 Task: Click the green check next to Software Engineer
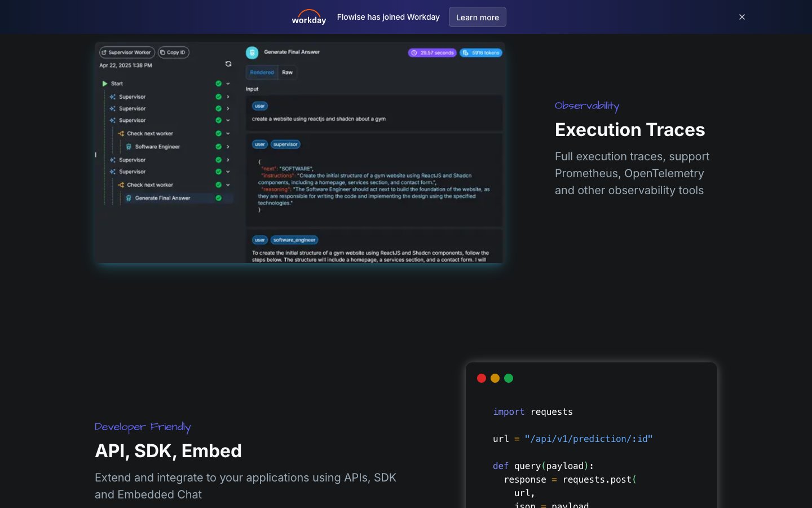click(x=218, y=147)
